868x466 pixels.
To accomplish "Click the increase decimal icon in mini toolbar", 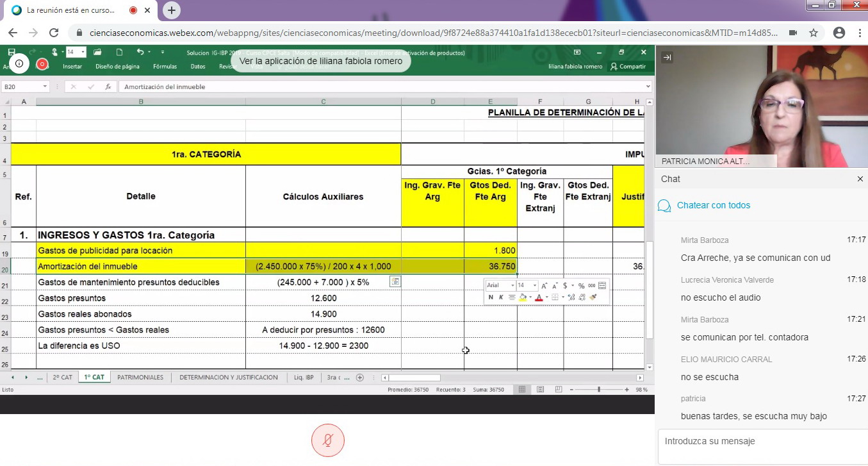I will (571, 297).
